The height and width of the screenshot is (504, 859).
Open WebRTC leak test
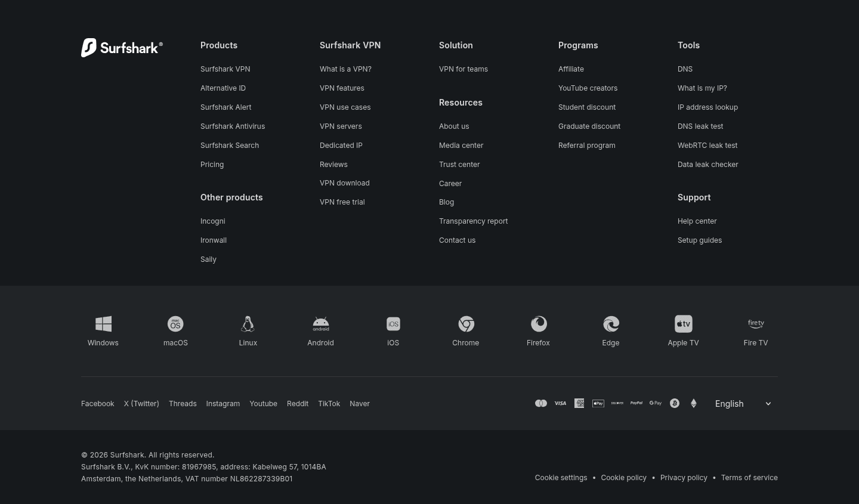coord(707,146)
